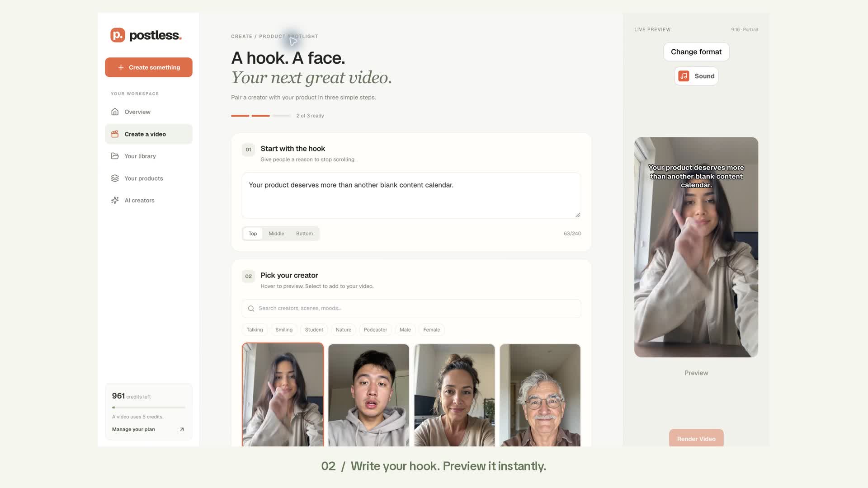This screenshot has height=488, width=868.
Task: Click the CREATE breadcrumb link
Action: coord(241,37)
